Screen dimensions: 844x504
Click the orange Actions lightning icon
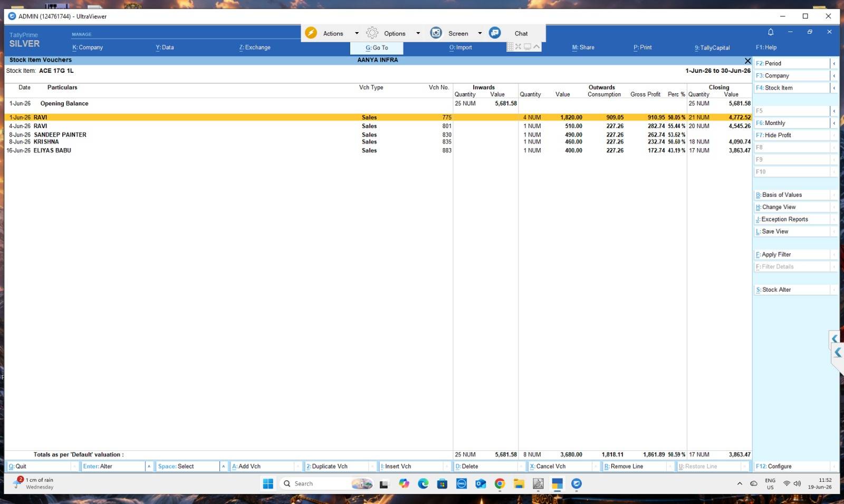pyautogui.click(x=311, y=33)
